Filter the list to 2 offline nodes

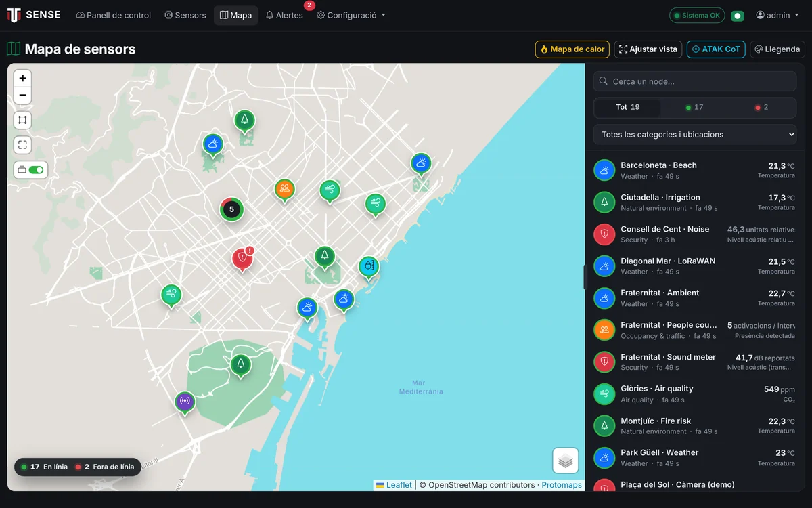761,107
